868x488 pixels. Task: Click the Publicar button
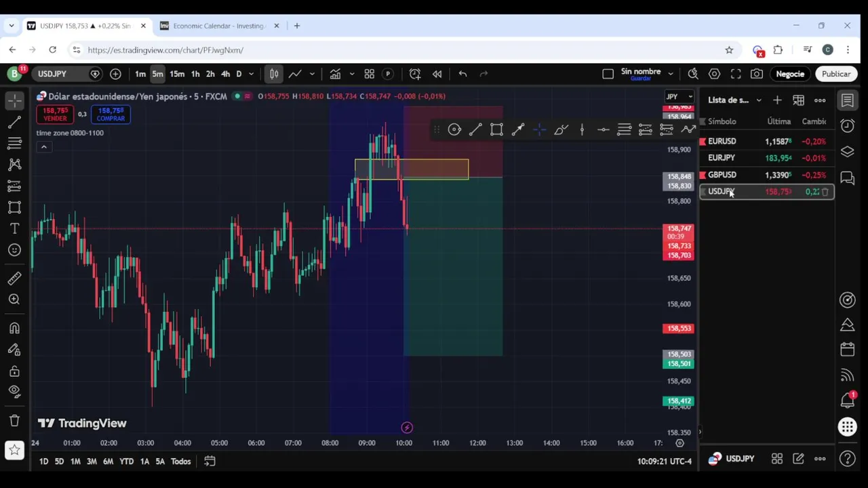click(836, 74)
